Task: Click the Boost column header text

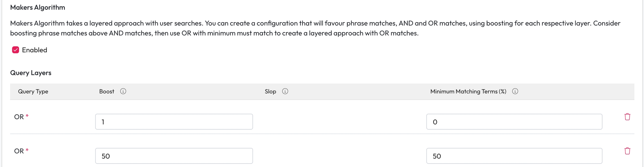Action: [x=106, y=91]
